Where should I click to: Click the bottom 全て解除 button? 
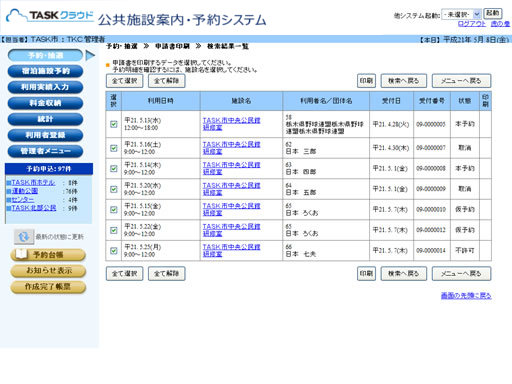167,274
